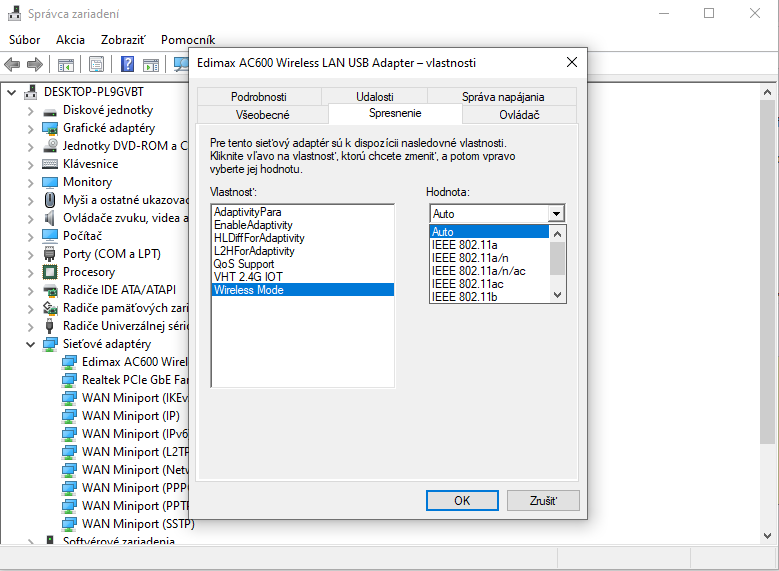This screenshot has width=779, height=571.
Task: Click the Back arrow toolbar icon
Action: point(12,64)
